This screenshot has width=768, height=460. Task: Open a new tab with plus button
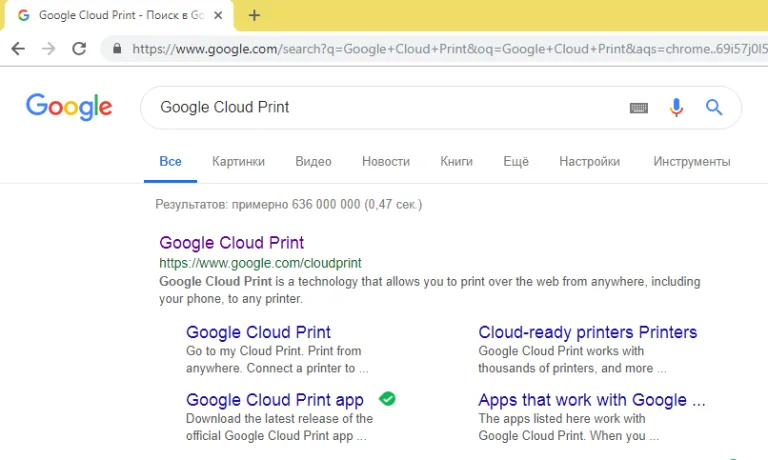click(x=254, y=15)
